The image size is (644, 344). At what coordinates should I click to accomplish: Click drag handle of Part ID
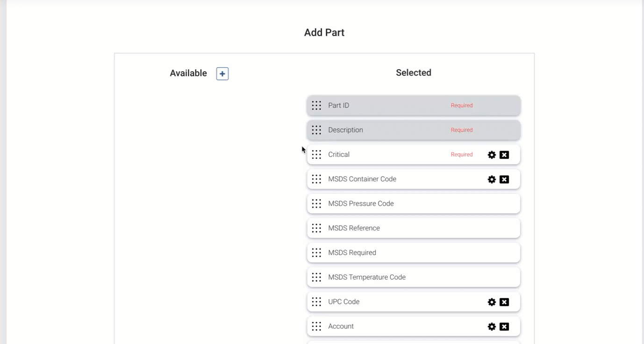click(316, 106)
